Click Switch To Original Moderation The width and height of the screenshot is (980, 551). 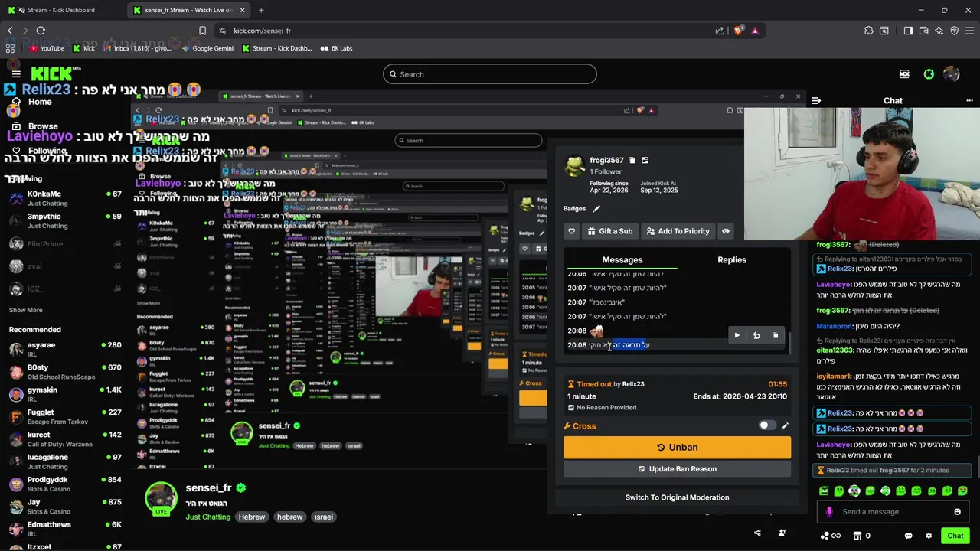point(677,497)
